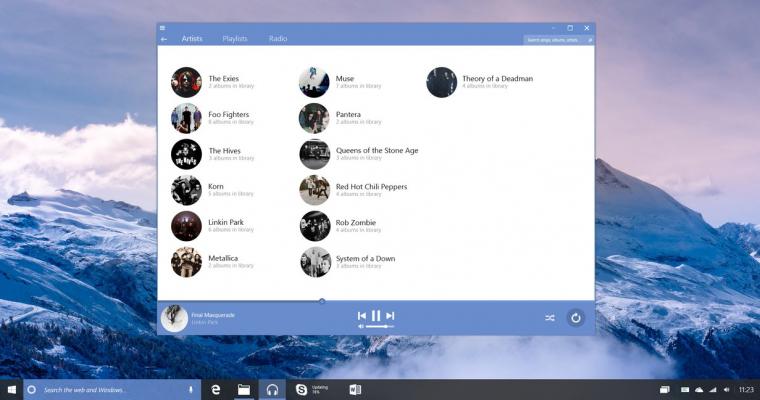Open The Hives artist picture
Screen dimensions: 760x400
[x=186, y=154]
